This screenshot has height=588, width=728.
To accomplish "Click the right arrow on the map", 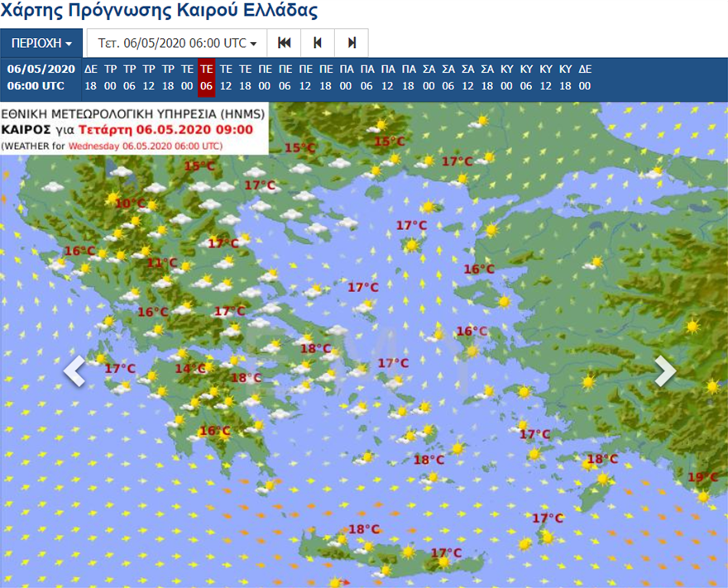I will click(665, 371).
